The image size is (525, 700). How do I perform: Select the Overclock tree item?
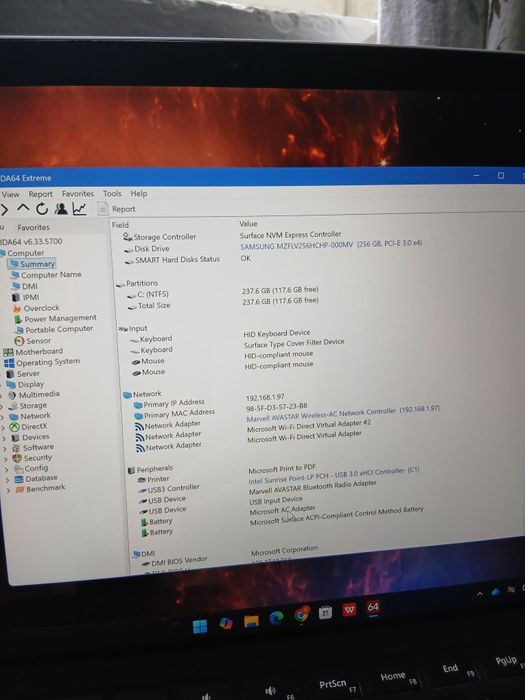click(x=41, y=308)
